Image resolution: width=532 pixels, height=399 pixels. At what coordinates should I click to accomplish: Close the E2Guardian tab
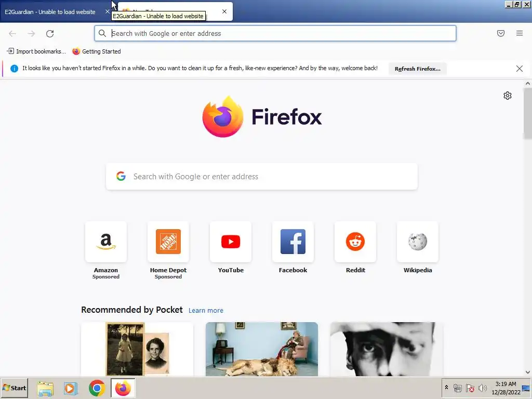point(107,11)
